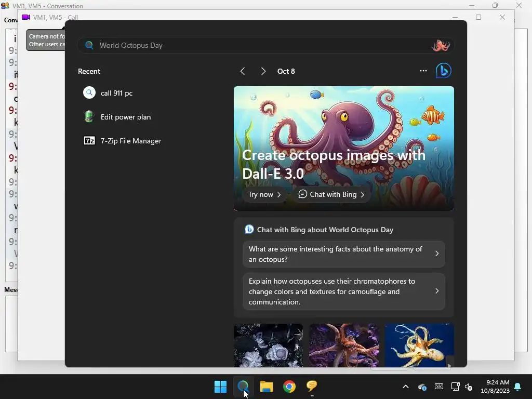Open the yellow octopus on blue thumbnail
Screen dimensions: 532x399
(419, 345)
